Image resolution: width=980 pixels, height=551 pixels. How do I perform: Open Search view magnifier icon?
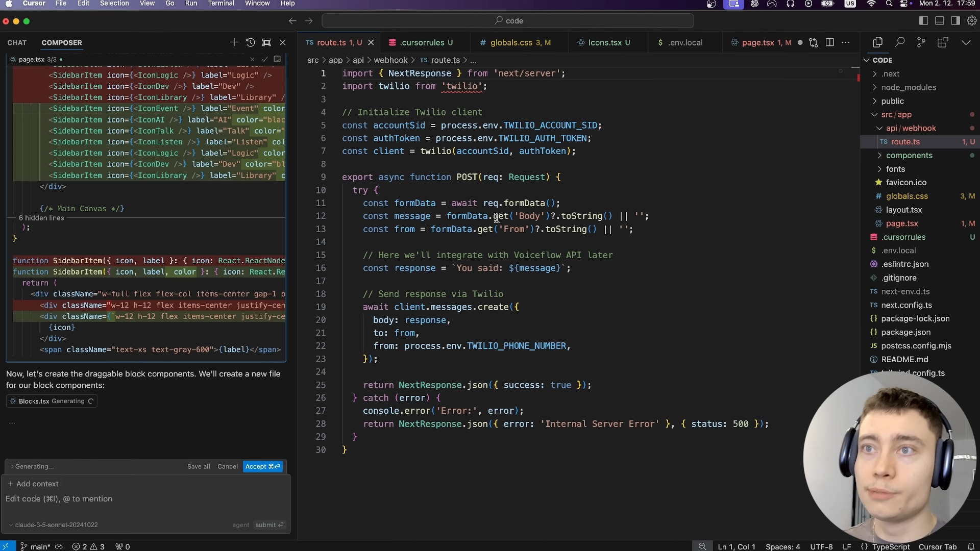(x=900, y=42)
